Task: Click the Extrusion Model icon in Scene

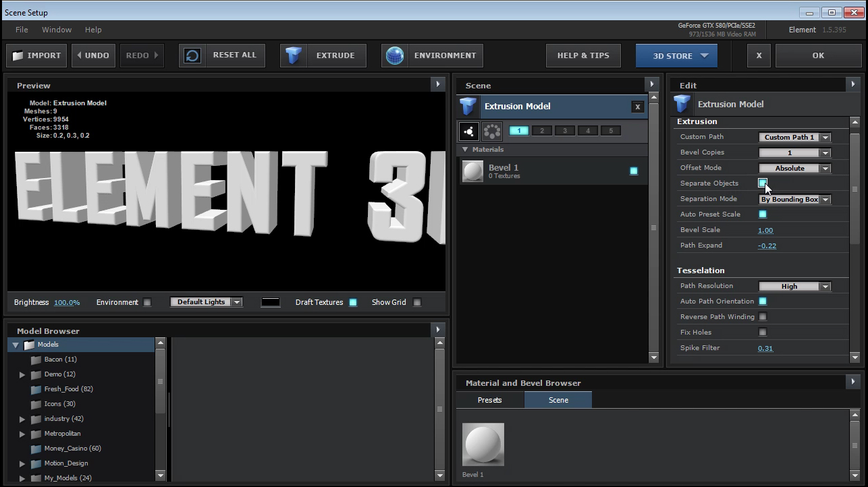Action: [x=468, y=107]
